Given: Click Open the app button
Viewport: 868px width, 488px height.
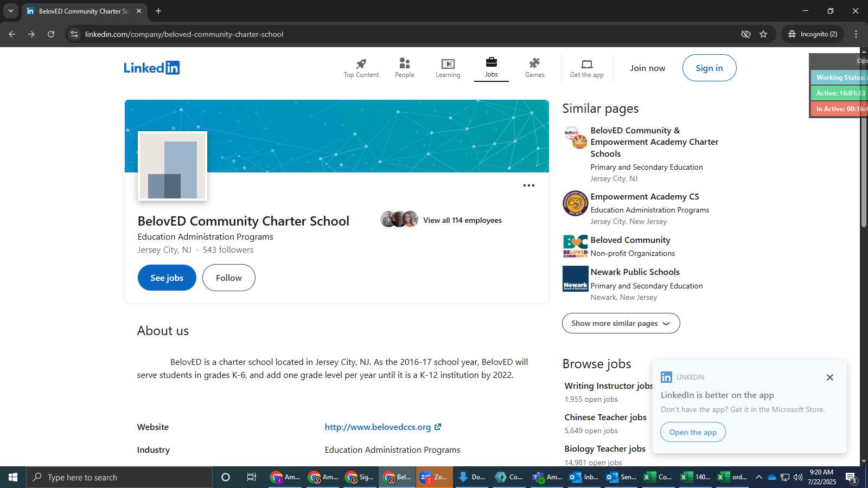Looking at the screenshot, I should point(693,432).
